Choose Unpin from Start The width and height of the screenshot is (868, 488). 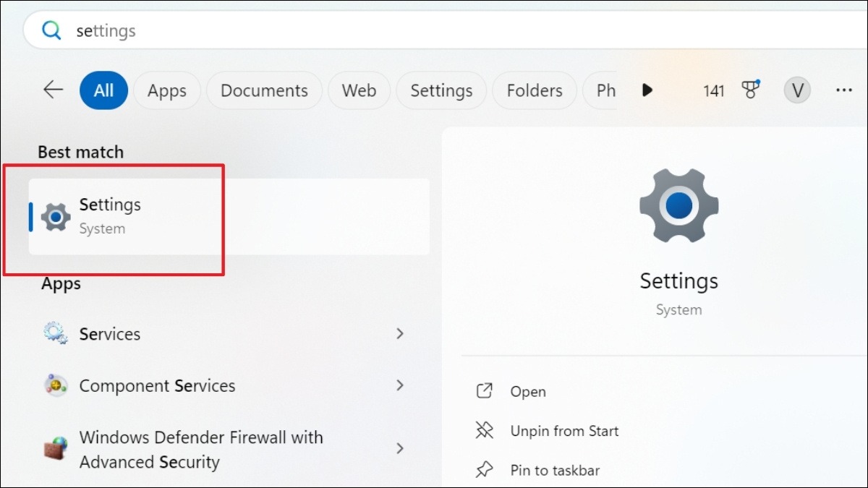[564, 431]
